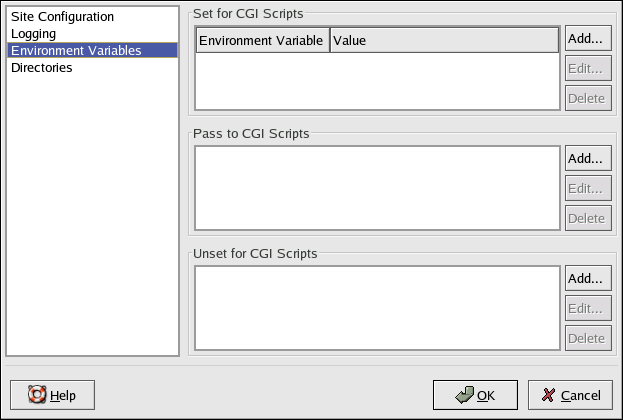Click the Value column header
Screen dimensions: 623x420
click(x=443, y=40)
